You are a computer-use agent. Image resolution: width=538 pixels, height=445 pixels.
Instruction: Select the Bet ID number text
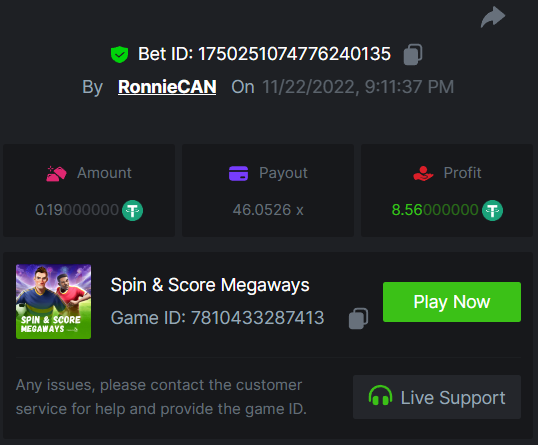pyautogui.click(x=294, y=54)
